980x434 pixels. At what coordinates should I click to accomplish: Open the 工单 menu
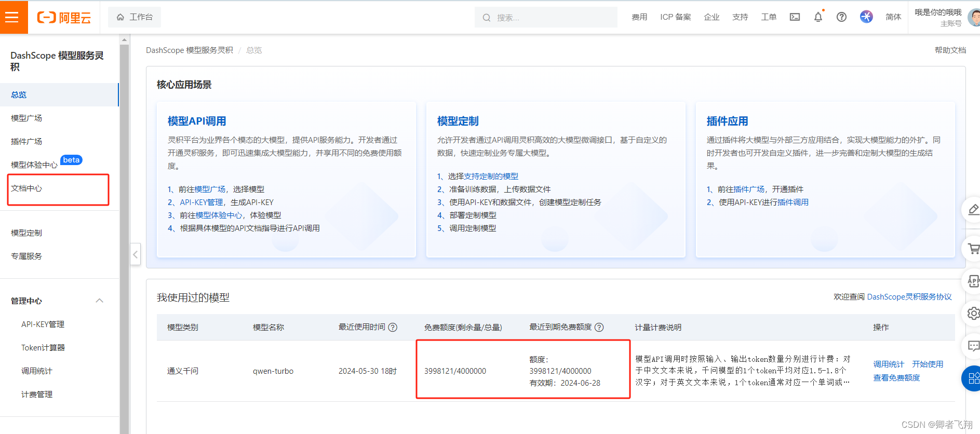click(x=769, y=17)
